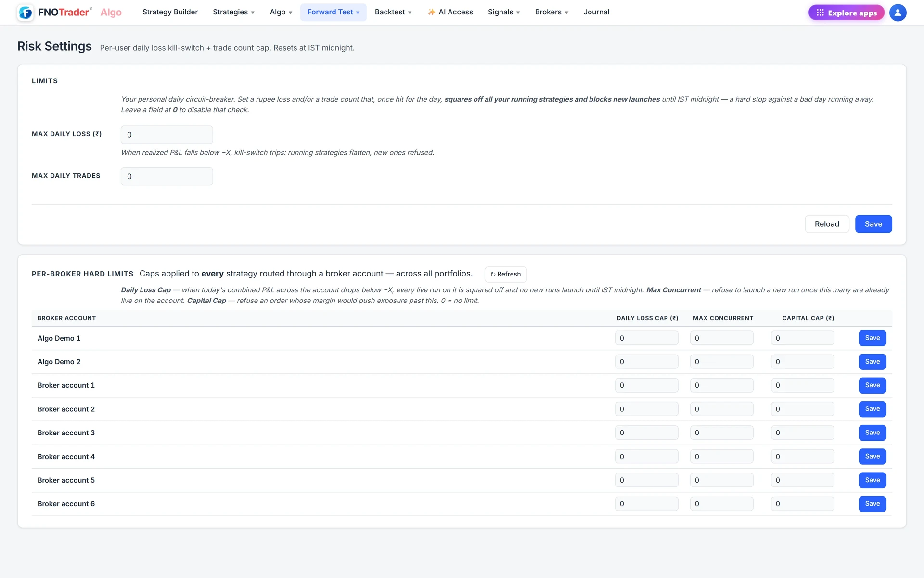924x578 pixels.
Task: Open the Forward Test dropdown
Action: point(334,12)
